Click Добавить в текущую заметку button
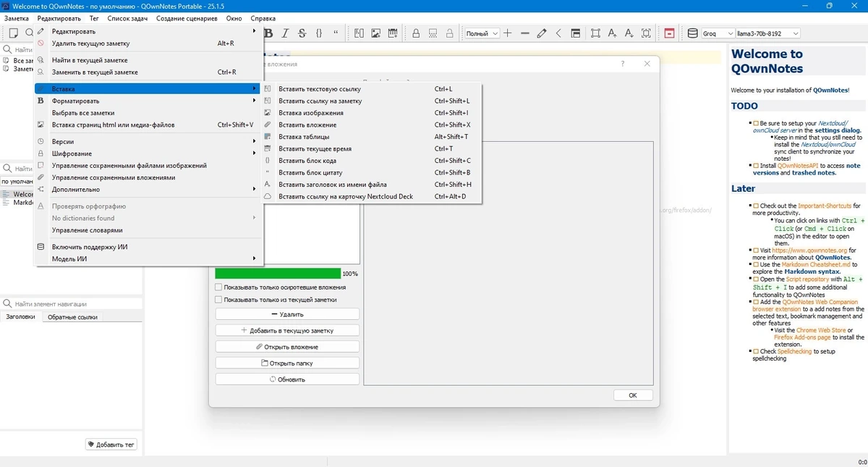This screenshot has width=868, height=467. click(287, 330)
